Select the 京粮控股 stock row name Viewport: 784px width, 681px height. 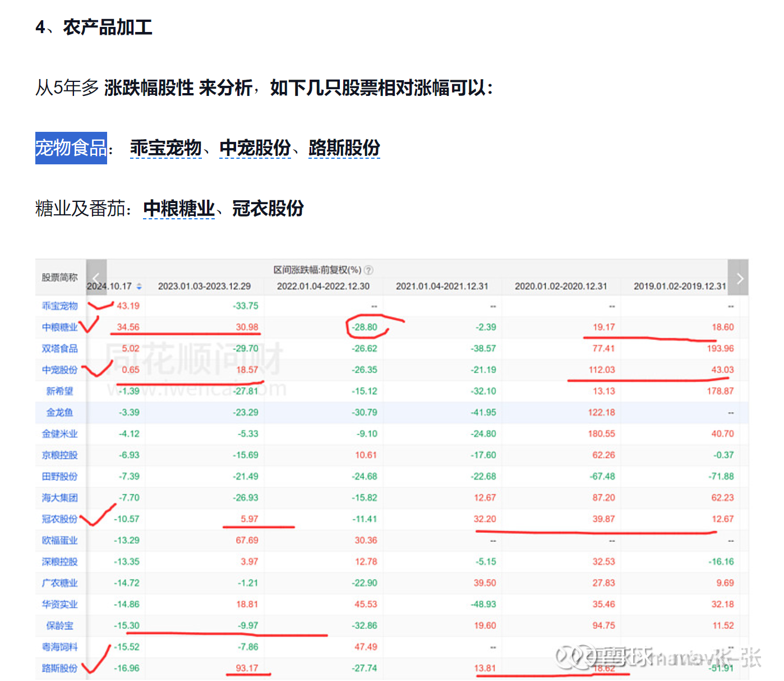pyautogui.click(x=60, y=455)
